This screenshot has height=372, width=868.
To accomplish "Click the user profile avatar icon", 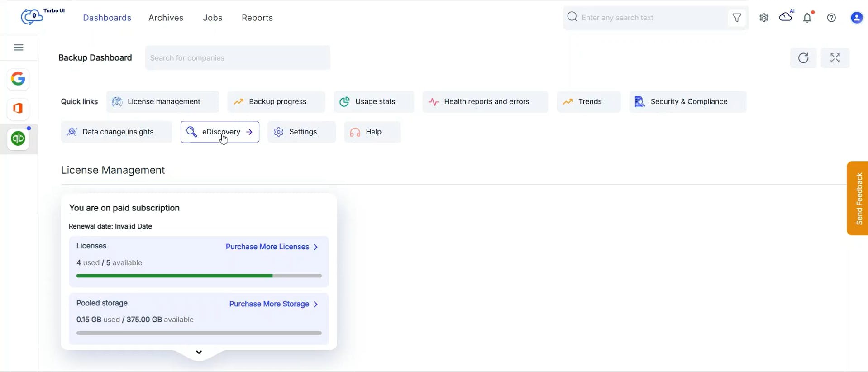I will pos(857,18).
